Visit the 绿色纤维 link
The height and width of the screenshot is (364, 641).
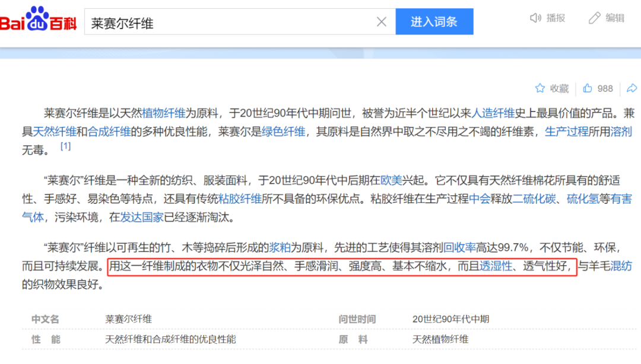coord(283,132)
